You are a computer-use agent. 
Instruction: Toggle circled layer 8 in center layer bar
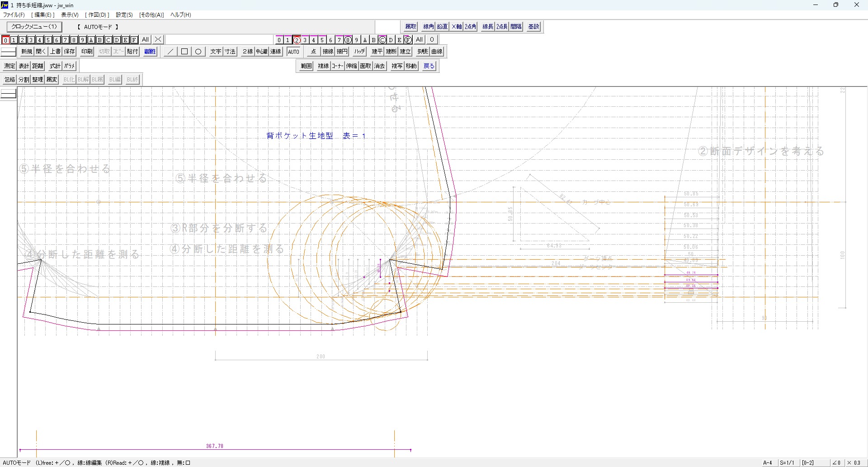point(348,40)
